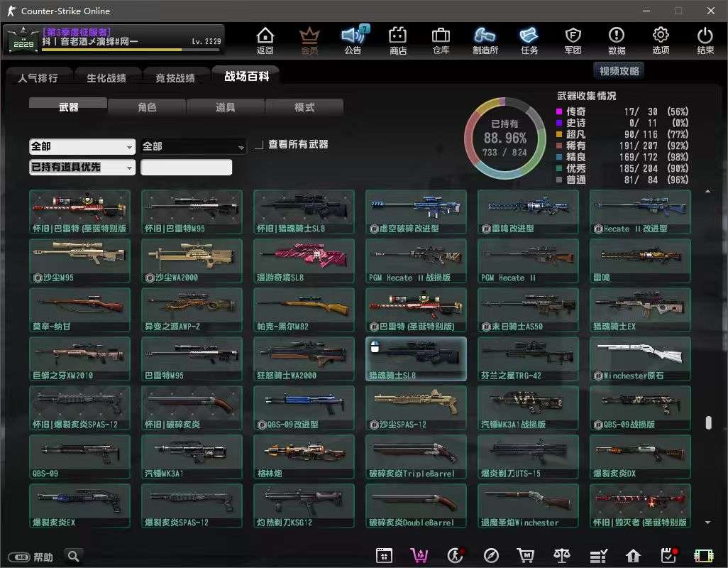Screen dimensions: 728x568
Task: Open the 选项 gear options icon
Action: (661, 40)
